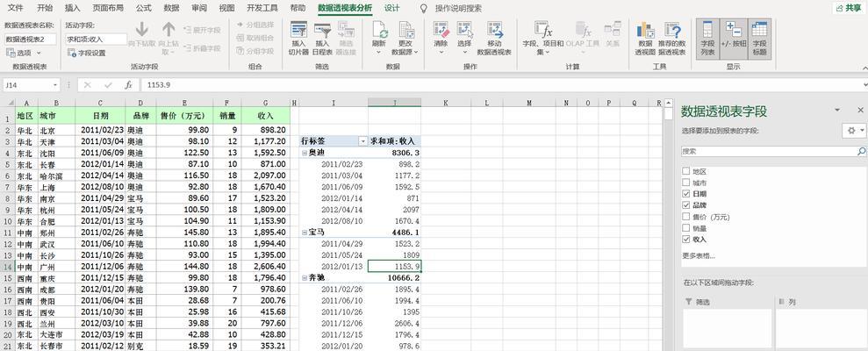Switch to the 开发工具 tab

[x=262, y=8]
